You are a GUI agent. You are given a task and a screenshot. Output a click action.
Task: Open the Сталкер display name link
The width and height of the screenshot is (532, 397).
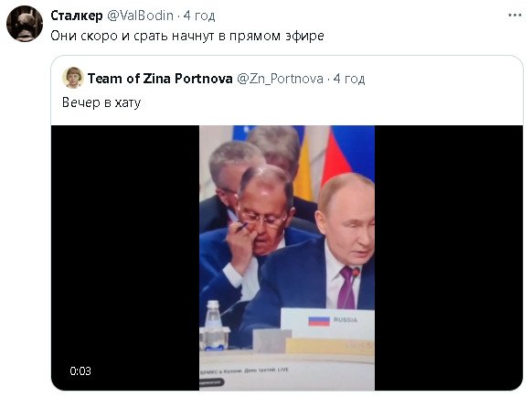(77, 16)
